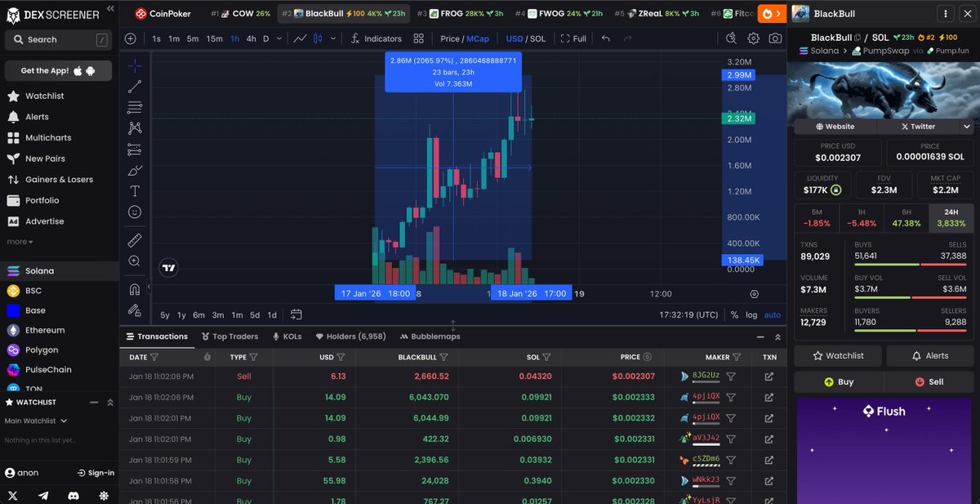
Task: Open the chart layout grid icon
Action: pyautogui.click(x=419, y=38)
